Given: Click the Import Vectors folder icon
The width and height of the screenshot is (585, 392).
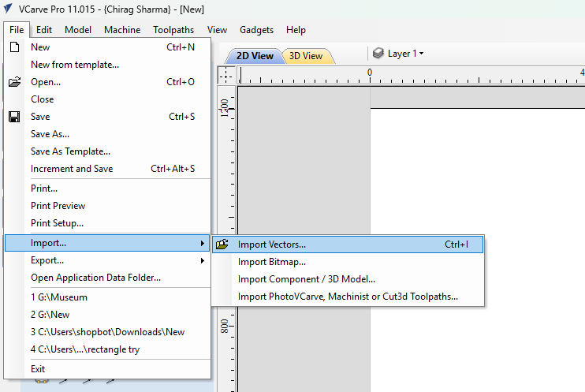Looking at the screenshot, I should [222, 245].
